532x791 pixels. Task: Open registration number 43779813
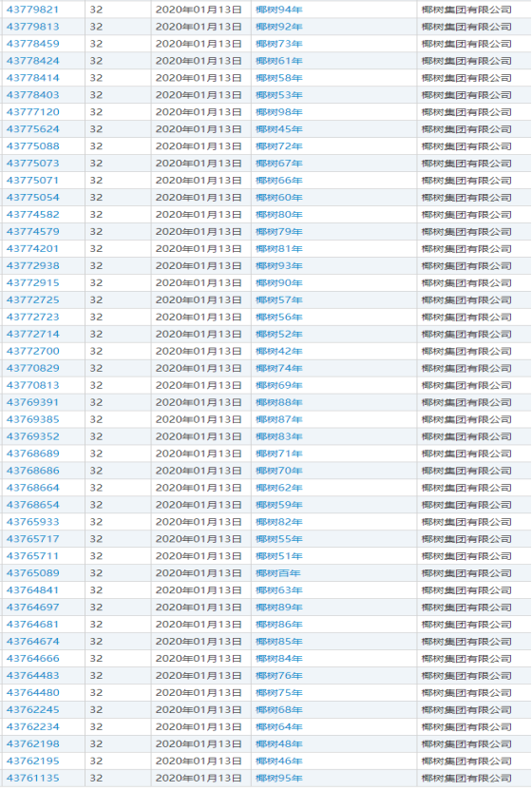(33, 27)
